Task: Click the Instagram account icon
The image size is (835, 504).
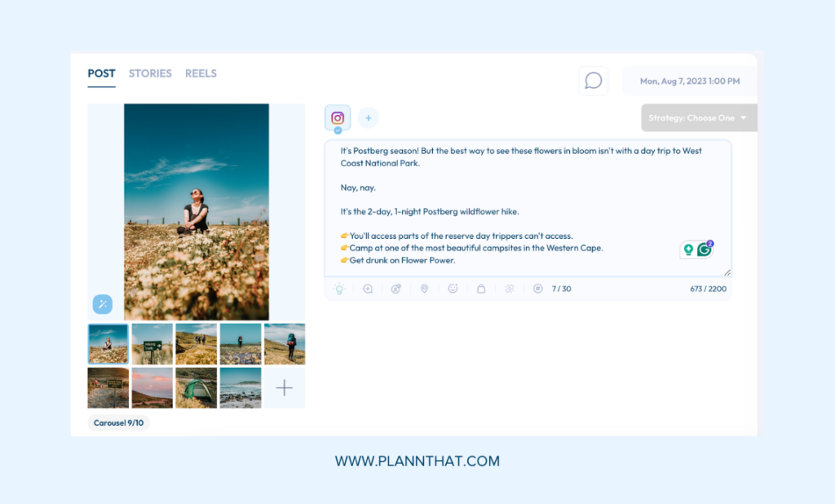Action: [x=337, y=117]
